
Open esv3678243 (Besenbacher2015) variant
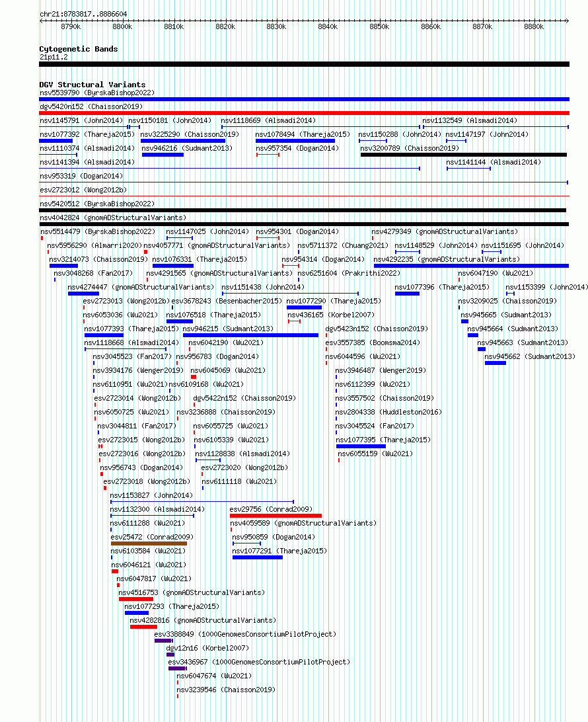227,301
